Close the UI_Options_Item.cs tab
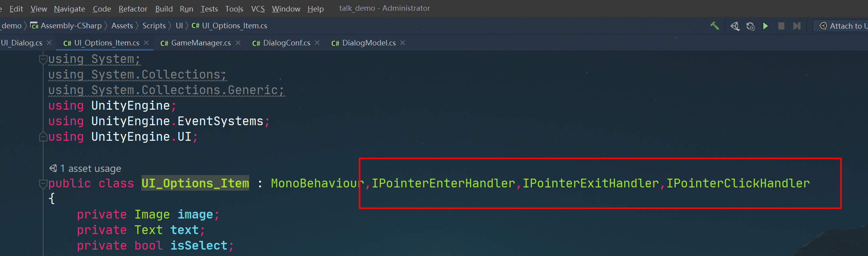The width and height of the screenshot is (868, 256). coord(146,43)
